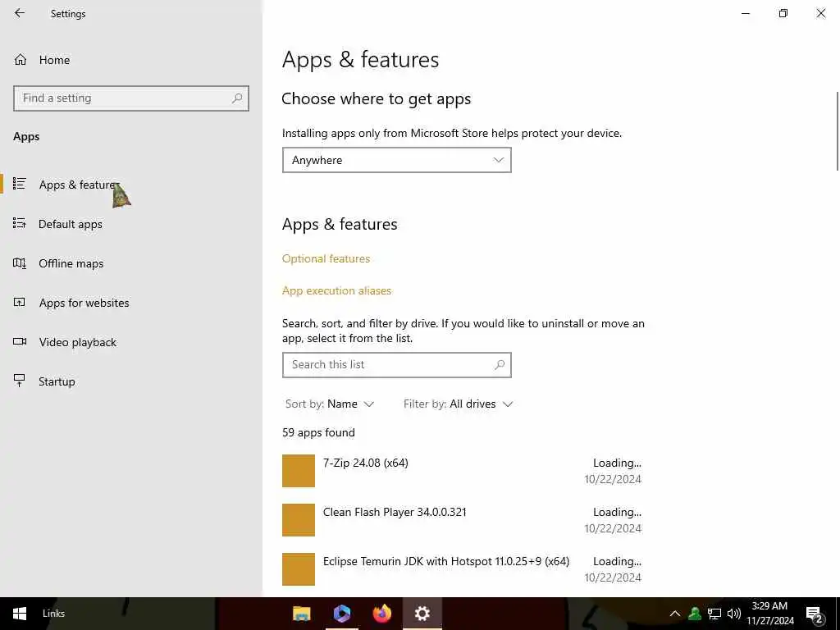Click the Offline maps map icon

20,263
